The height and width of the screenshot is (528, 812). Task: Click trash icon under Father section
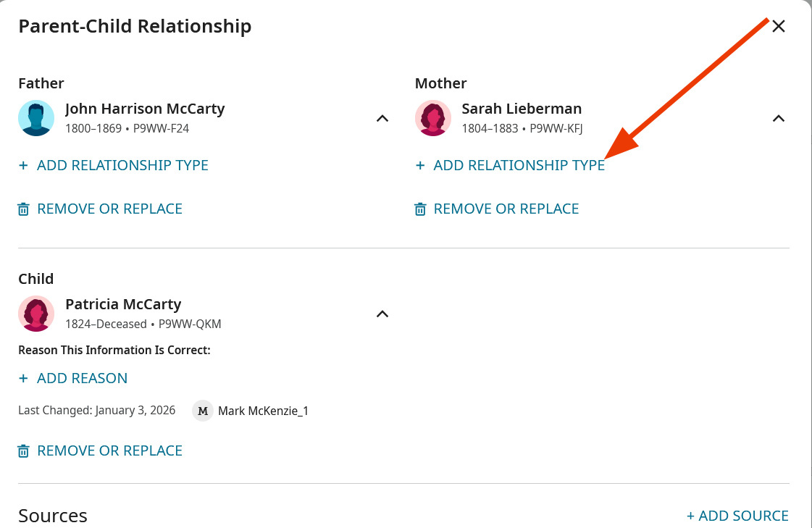pyautogui.click(x=24, y=209)
